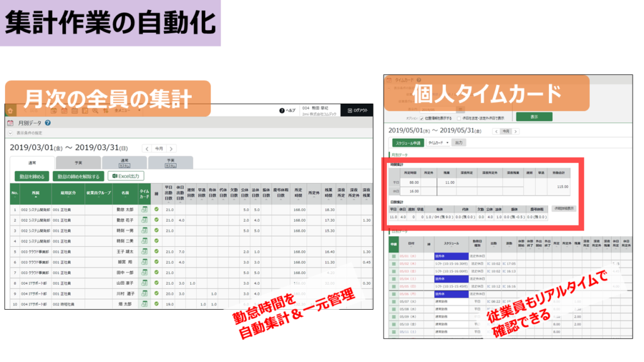Go to next month in monthly data

172,148
